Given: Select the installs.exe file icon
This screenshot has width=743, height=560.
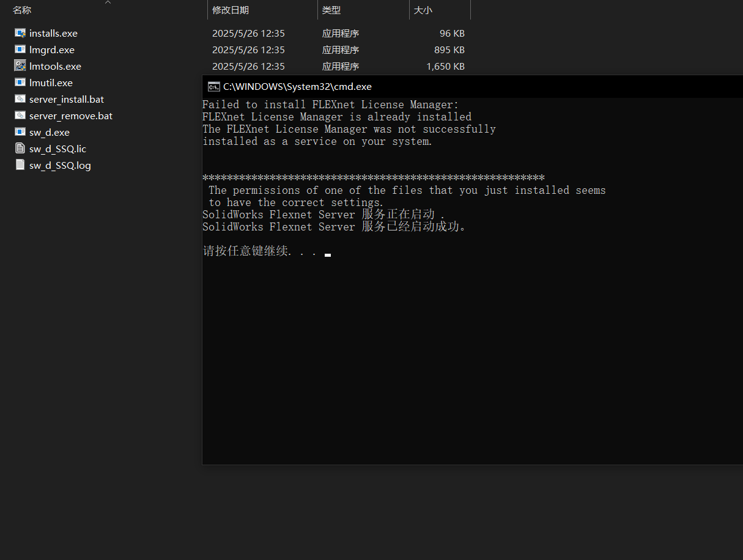Looking at the screenshot, I should coord(20,33).
